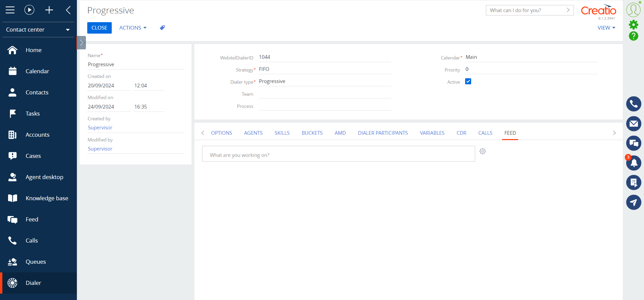Select the Dialer section
Image resolution: width=644 pixels, height=300 pixels.
pos(38,283)
